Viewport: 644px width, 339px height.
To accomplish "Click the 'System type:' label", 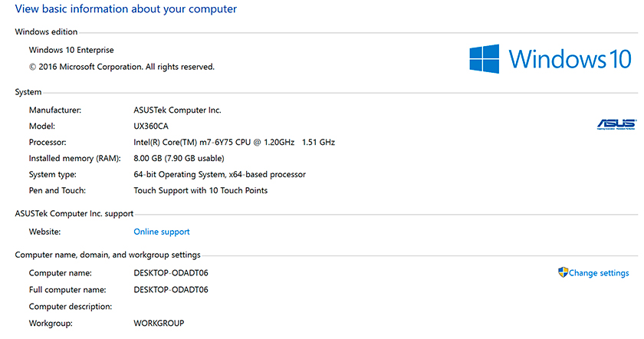I will coord(53,174).
